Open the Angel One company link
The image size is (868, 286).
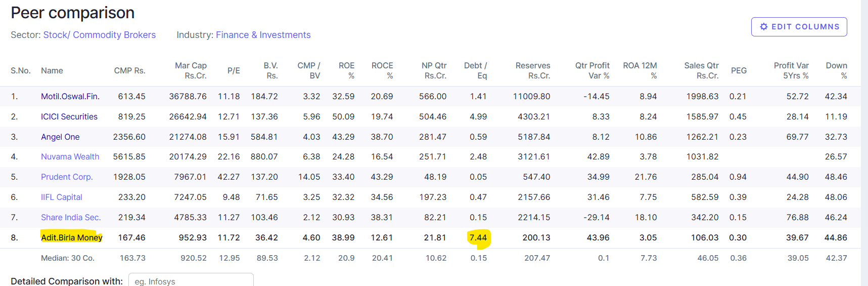pos(60,137)
